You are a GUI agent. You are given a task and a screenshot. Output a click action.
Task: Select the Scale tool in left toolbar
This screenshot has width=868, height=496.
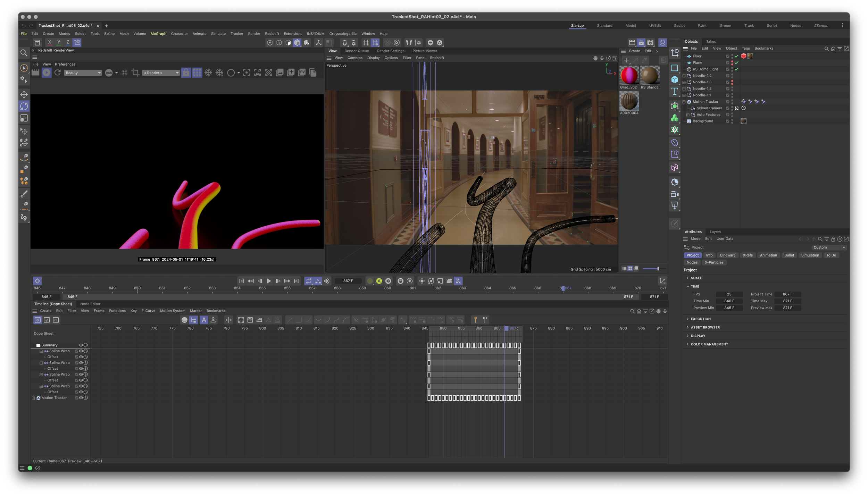click(24, 118)
